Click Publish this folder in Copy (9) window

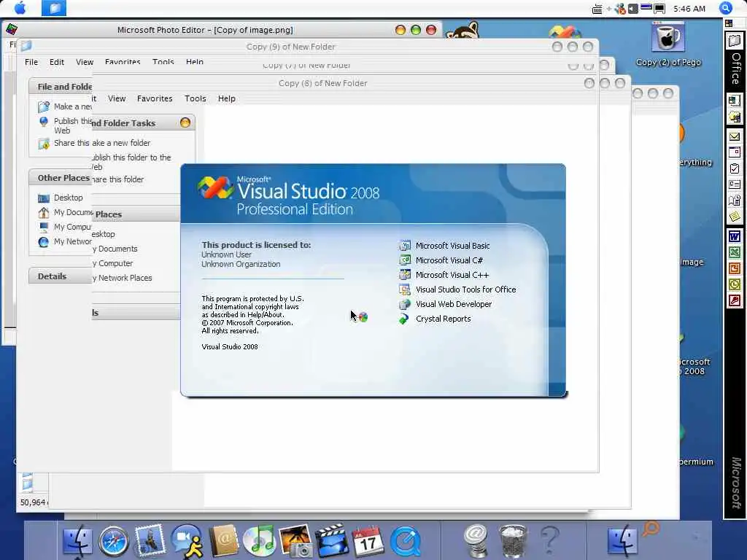[x=64, y=125]
